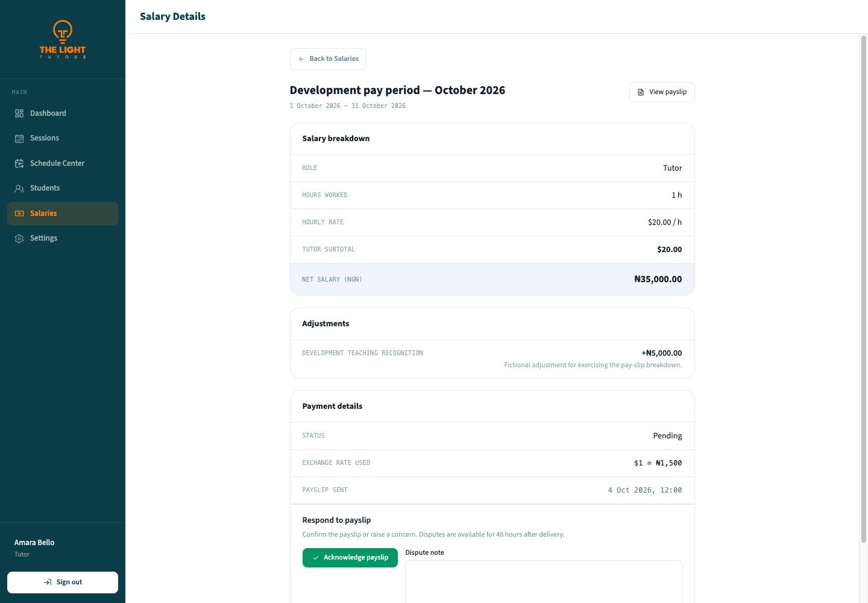
Task: Click the Schedule Center icon
Action: 19,163
